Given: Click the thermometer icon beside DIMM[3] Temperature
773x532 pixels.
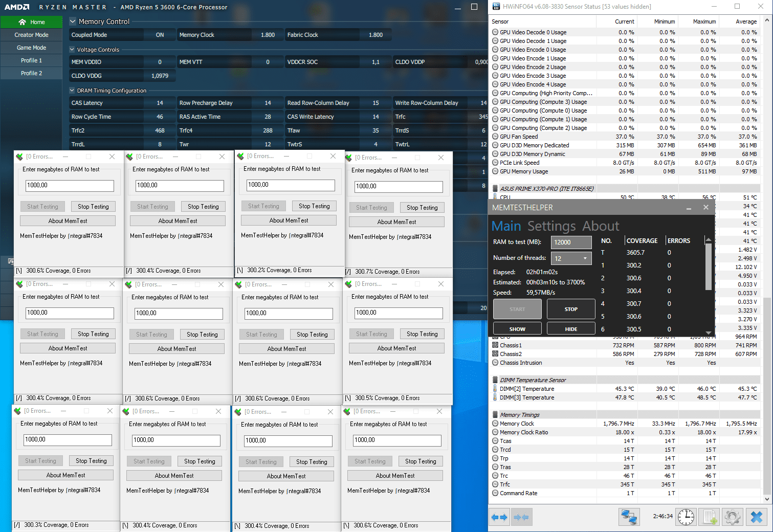Looking at the screenshot, I should (x=495, y=397).
